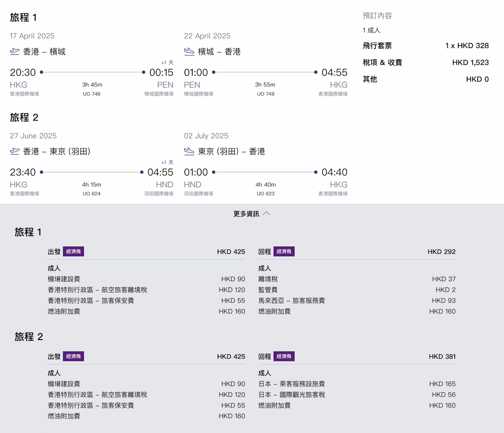This screenshot has width=504, height=433.
Task: Click the 04:40 arrival dot on HND–HKG timeline
Action: pos(315,172)
